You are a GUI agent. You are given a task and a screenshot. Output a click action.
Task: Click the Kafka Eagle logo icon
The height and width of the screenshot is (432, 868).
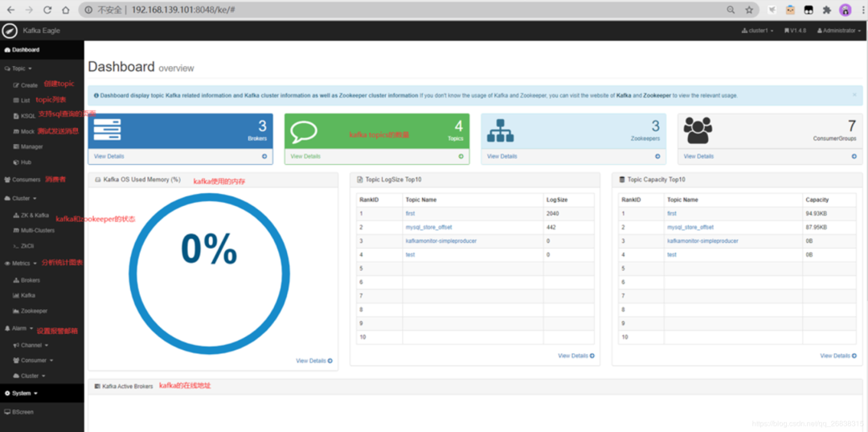point(10,31)
